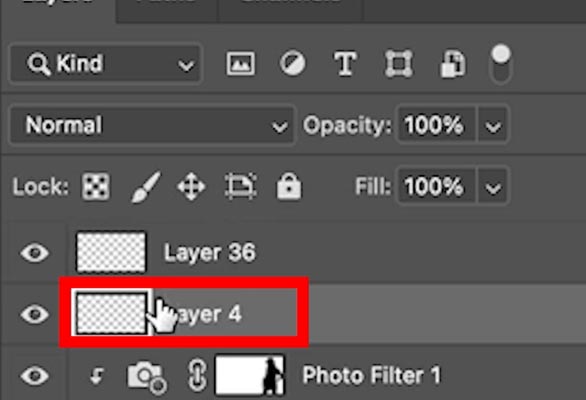Filter for type layers icon
The image size is (586, 400).
click(345, 64)
